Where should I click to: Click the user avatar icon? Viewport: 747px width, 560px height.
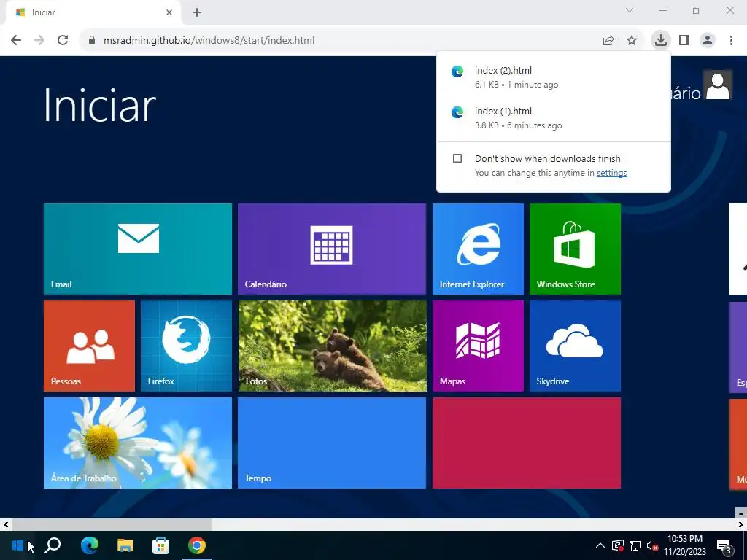click(x=718, y=85)
